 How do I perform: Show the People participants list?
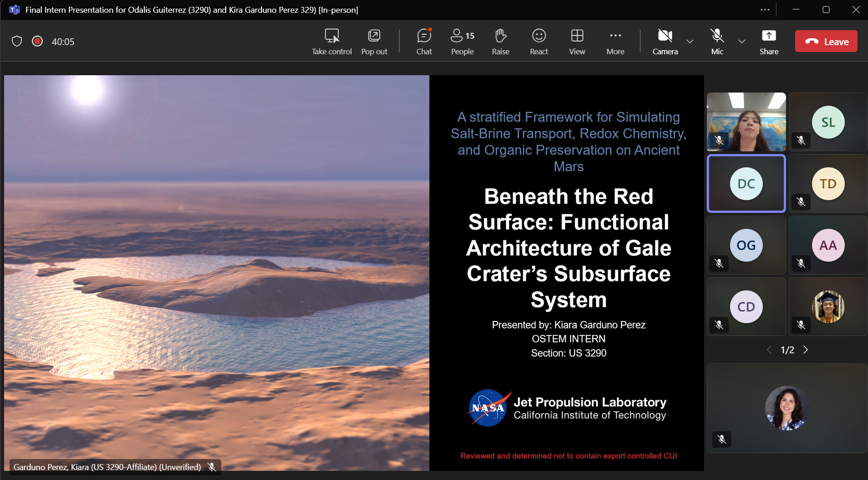(462, 41)
